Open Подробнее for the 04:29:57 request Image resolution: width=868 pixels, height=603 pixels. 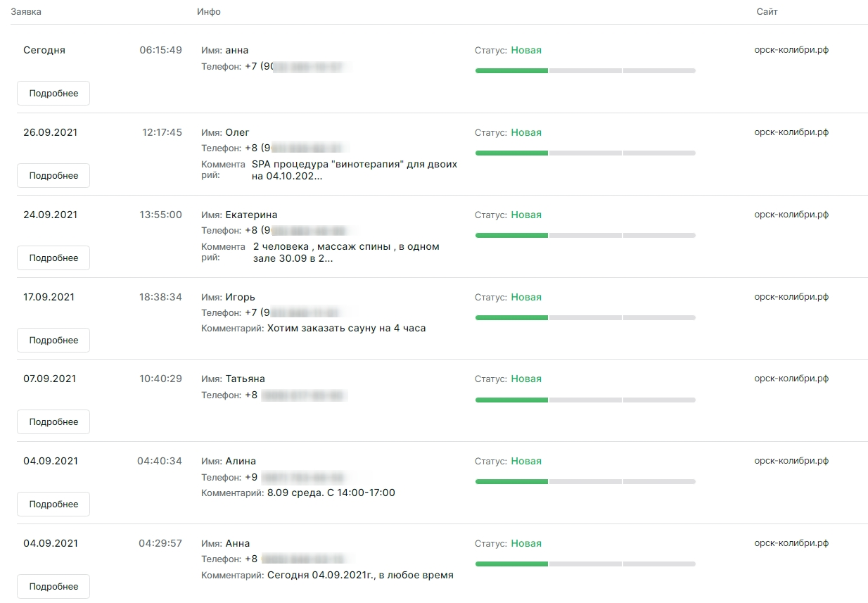pyautogui.click(x=53, y=587)
